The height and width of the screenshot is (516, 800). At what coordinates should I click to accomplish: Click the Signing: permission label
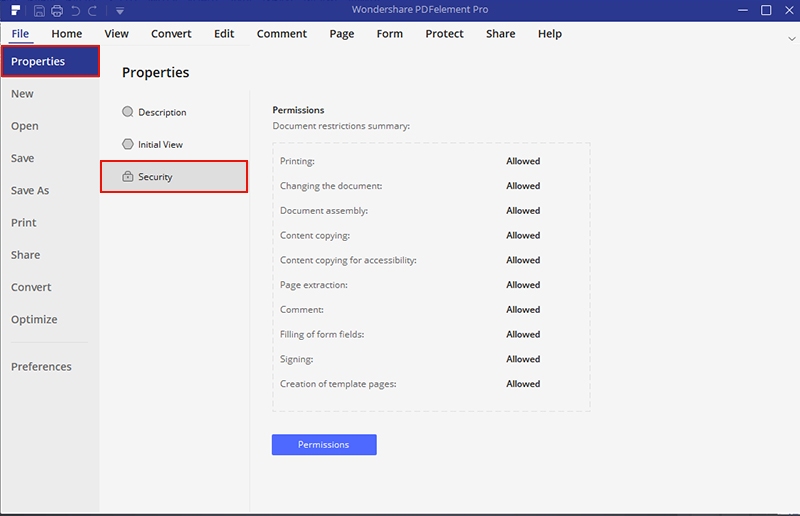[296, 359]
